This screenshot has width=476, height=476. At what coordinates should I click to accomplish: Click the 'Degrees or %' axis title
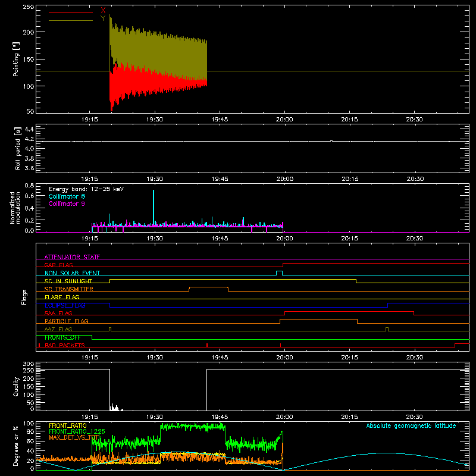pyautogui.click(x=16, y=446)
